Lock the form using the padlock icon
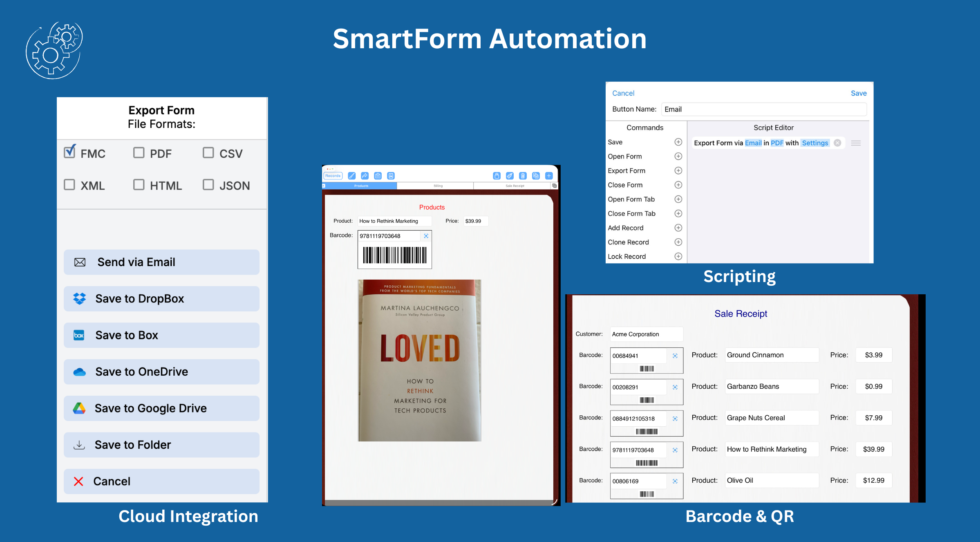 point(497,176)
